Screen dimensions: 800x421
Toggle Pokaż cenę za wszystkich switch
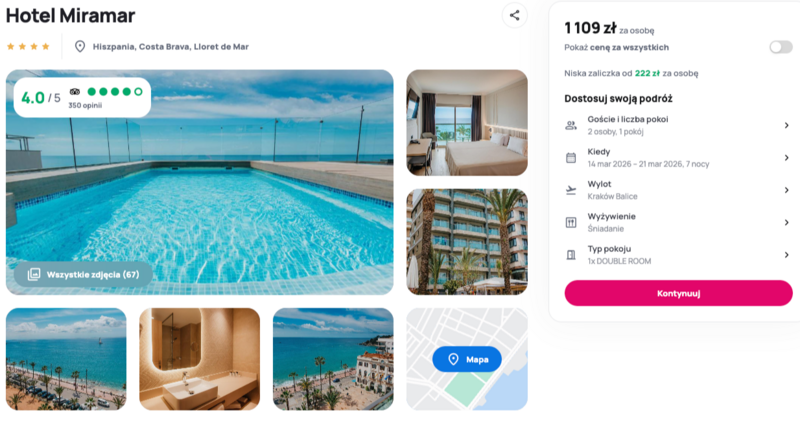click(x=781, y=47)
